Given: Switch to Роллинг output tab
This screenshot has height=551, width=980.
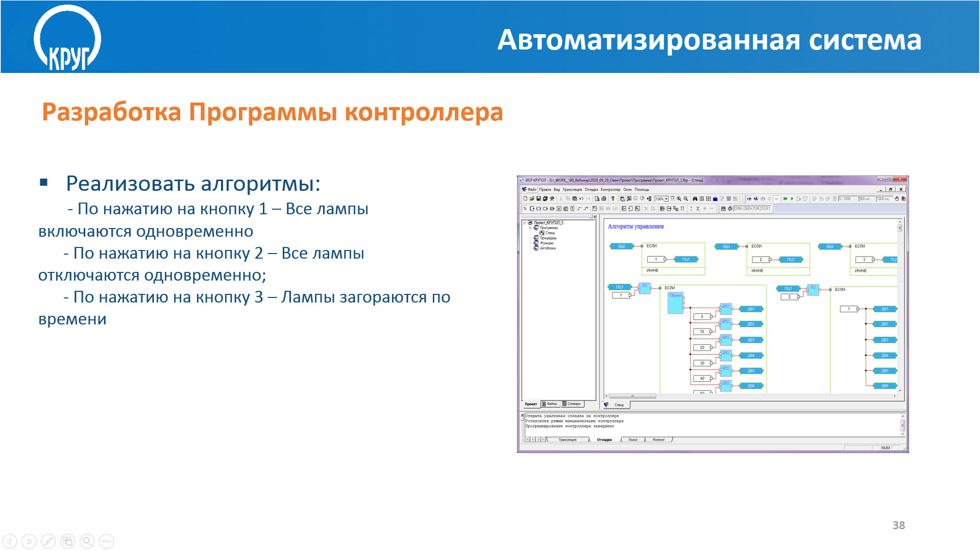Looking at the screenshot, I should click(x=658, y=440).
